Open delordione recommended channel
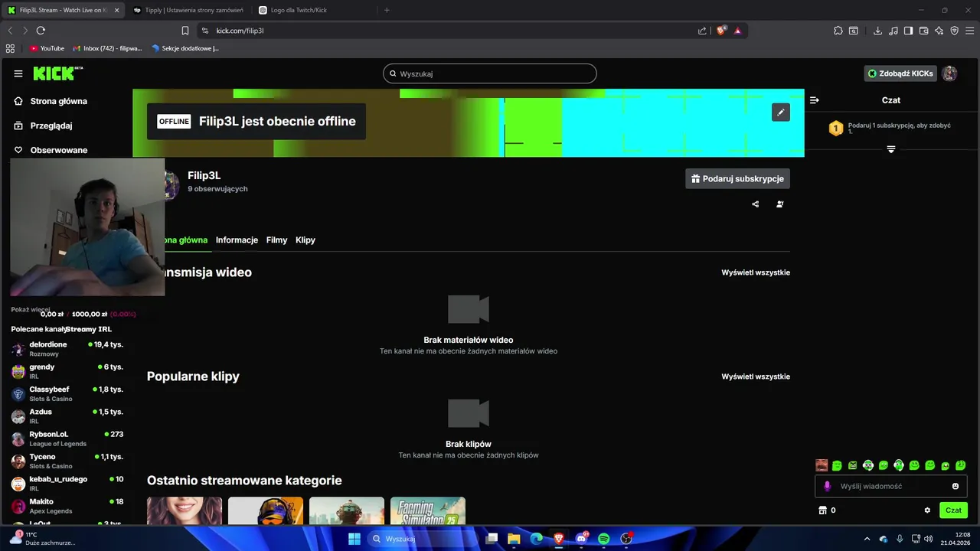This screenshot has height=551, width=980. [x=67, y=349]
